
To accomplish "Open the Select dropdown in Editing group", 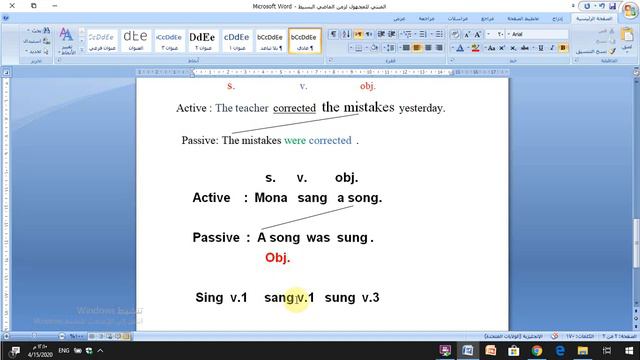I will coord(37,51).
